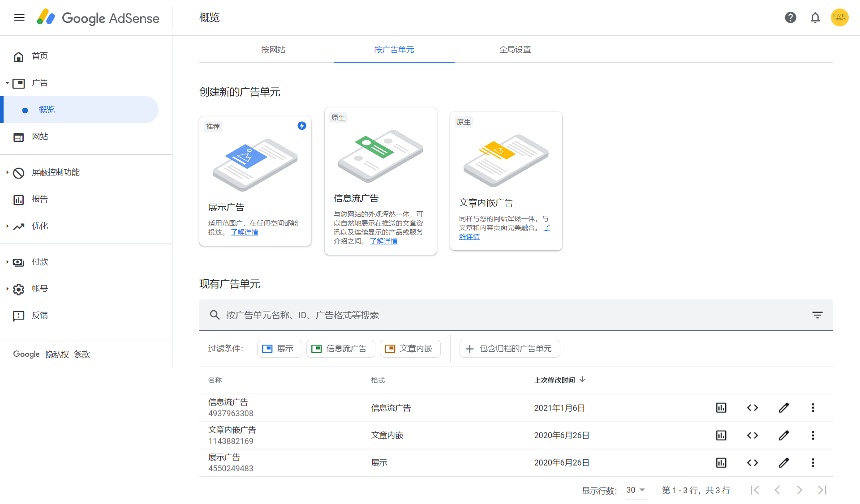Click the Google account avatar
Screen dimensions: 860x504
pyautogui.click(x=840, y=17)
